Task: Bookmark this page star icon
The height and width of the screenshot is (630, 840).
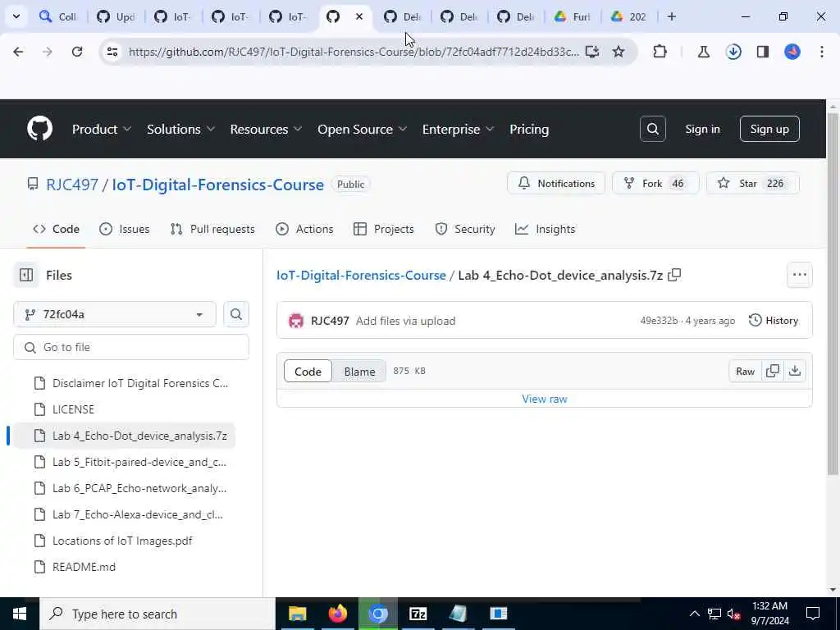Action: click(x=619, y=52)
